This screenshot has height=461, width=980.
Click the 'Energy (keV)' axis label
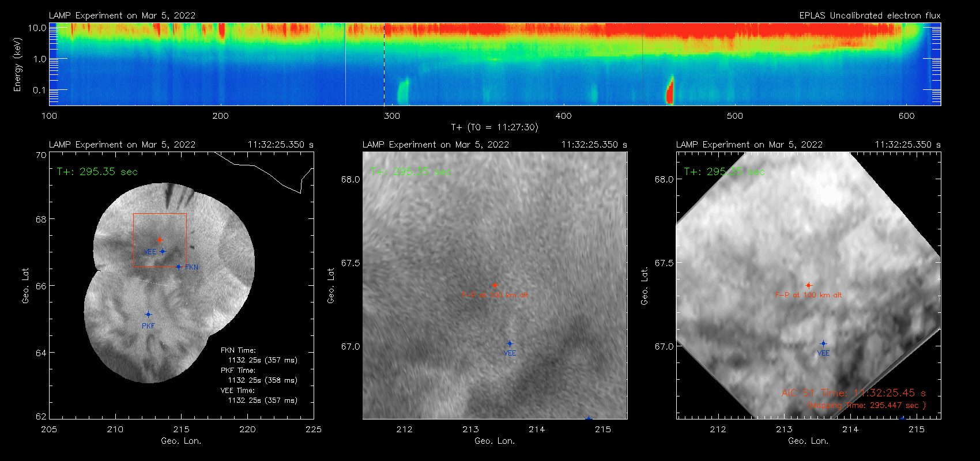(x=17, y=65)
